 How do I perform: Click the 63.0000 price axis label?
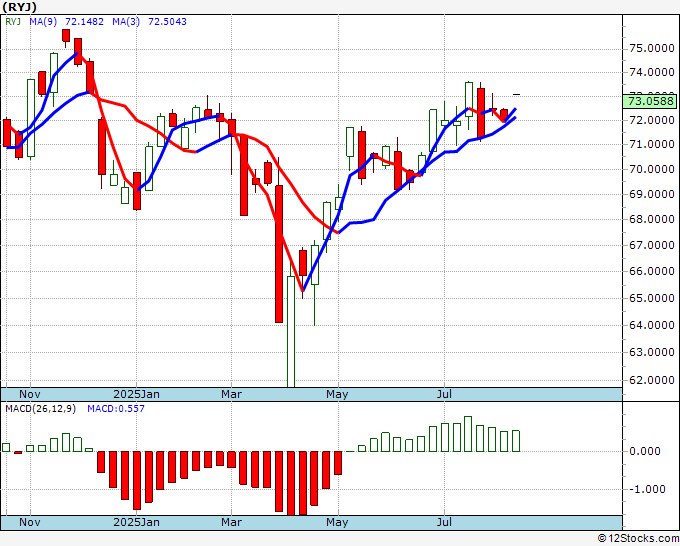[x=652, y=352]
